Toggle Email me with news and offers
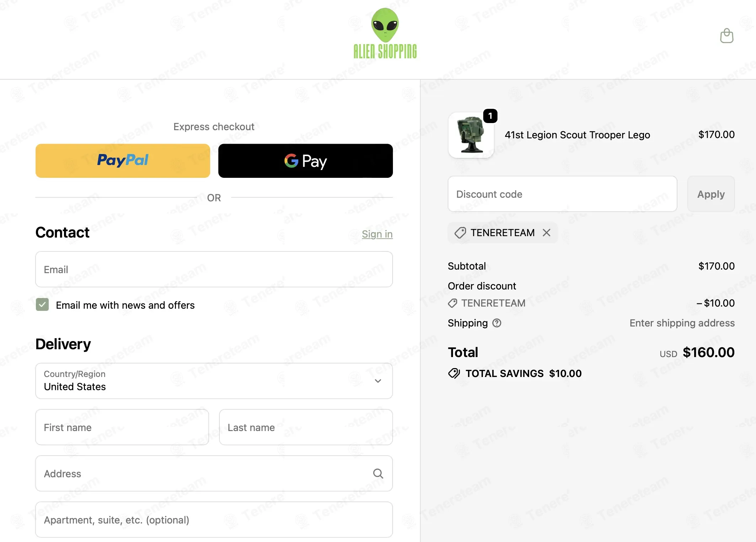The image size is (756, 542). tap(42, 305)
